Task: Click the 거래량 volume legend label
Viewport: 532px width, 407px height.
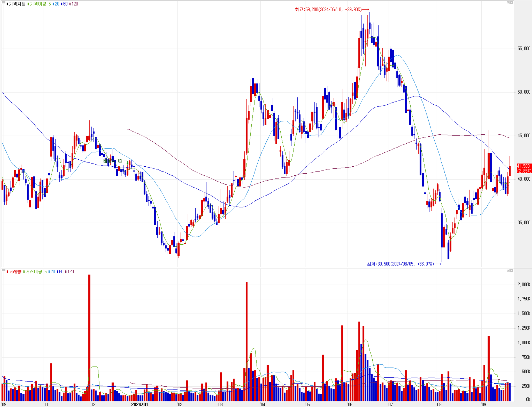Action: point(15,271)
